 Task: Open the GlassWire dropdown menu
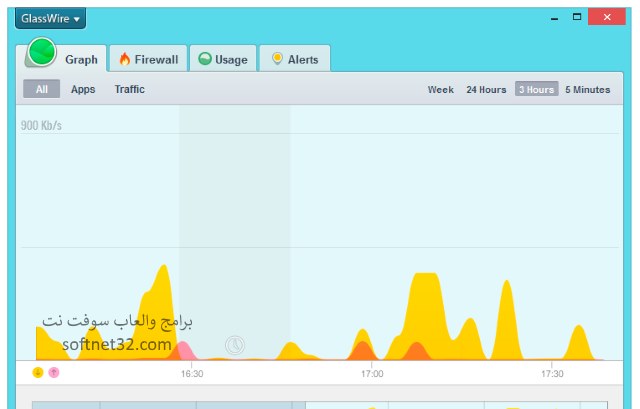point(50,18)
